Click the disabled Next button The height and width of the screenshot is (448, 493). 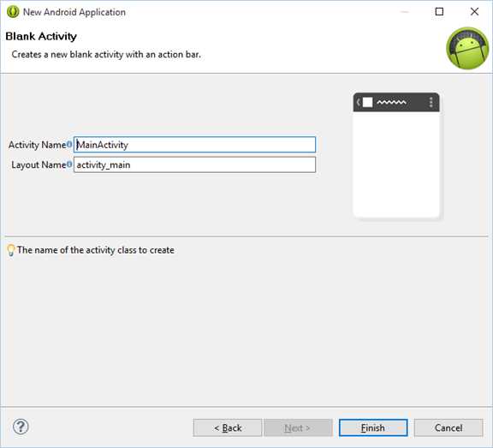pyautogui.click(x=298, y=427)
